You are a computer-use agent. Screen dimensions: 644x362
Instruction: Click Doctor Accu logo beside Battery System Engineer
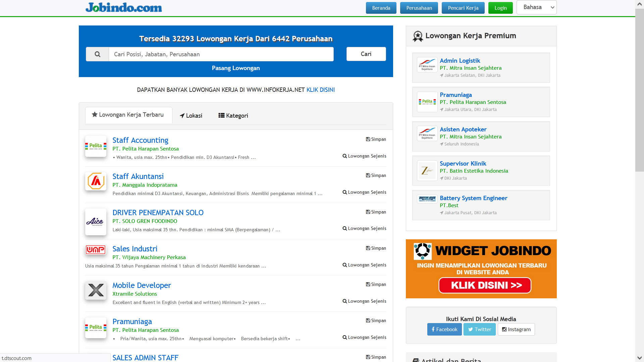point(427,199)
